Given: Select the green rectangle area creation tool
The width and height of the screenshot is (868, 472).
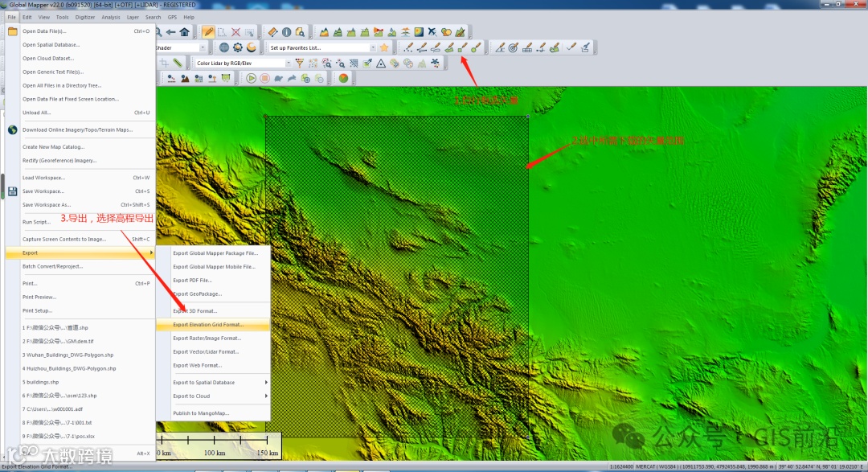Looking at the screenshot, I should (x=463, y=47).
